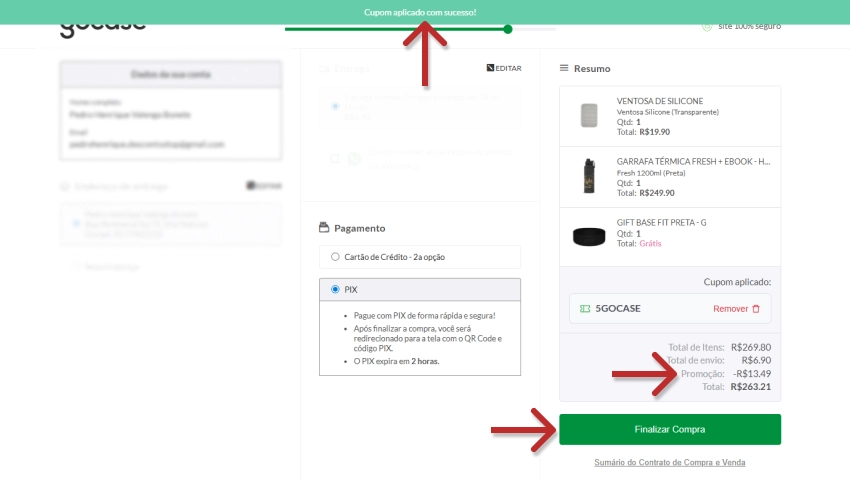Viewport: 850px width, 480px height.
Task: Click the Ventosa item total R$19.90
Action: point(654,132)
